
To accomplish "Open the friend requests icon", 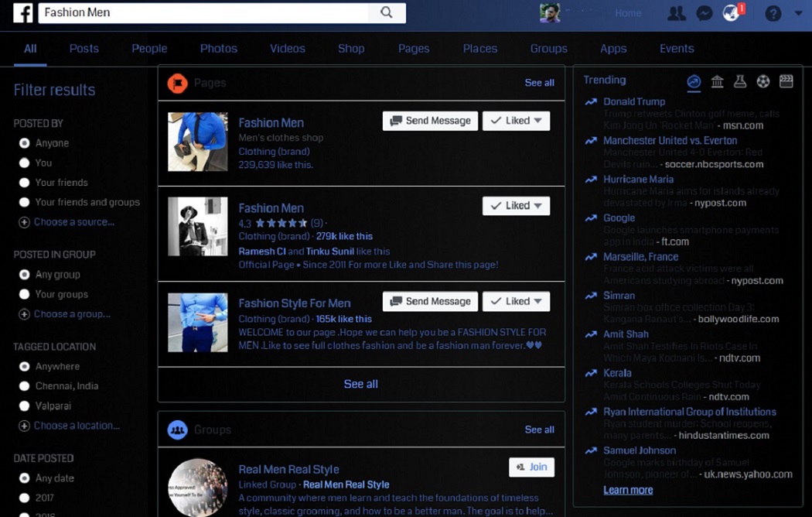I will pos(677,13).
